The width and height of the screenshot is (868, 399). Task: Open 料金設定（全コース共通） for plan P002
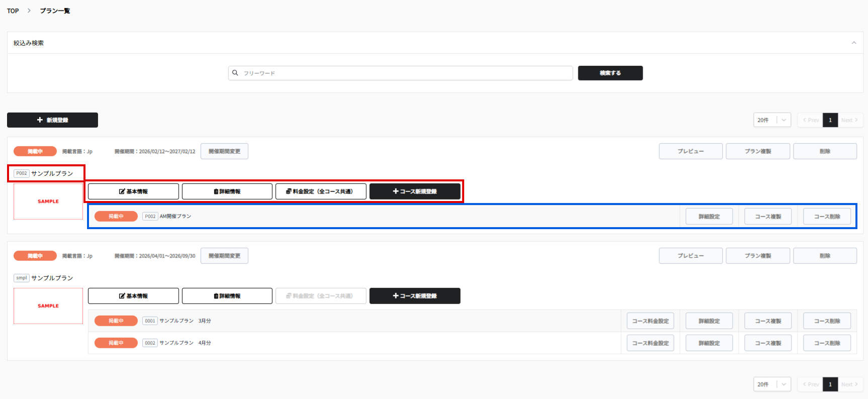pyautogui.click(x=320, y=191)
